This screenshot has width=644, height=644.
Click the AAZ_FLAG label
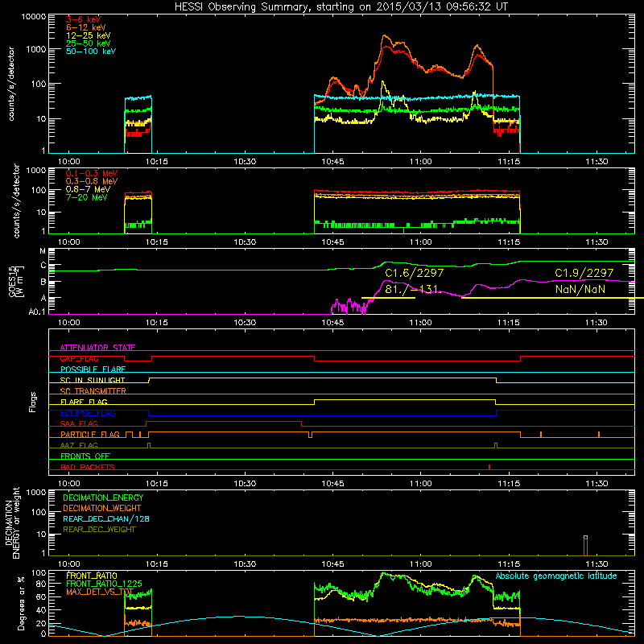79,445
